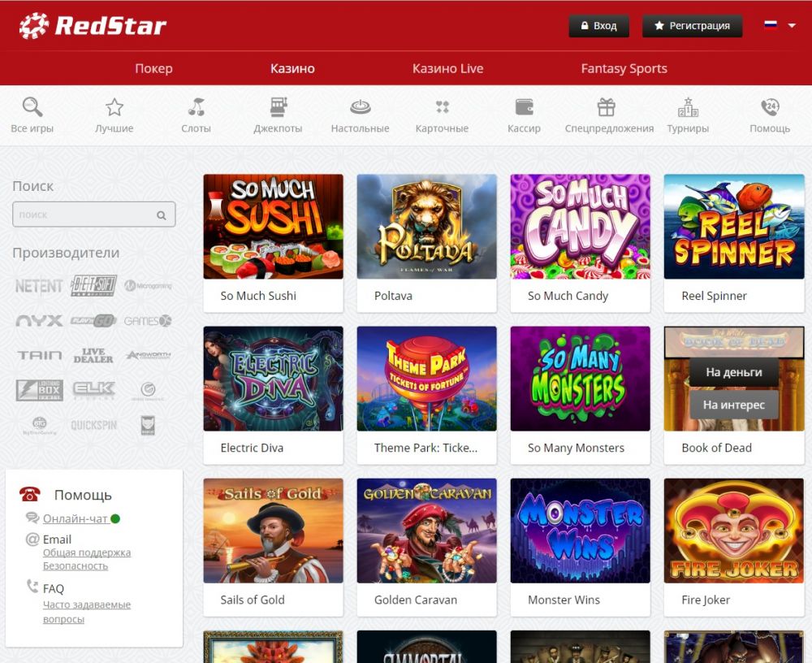
Task: Open the Fire Joker game thumbnail
Action: (734, 531)
